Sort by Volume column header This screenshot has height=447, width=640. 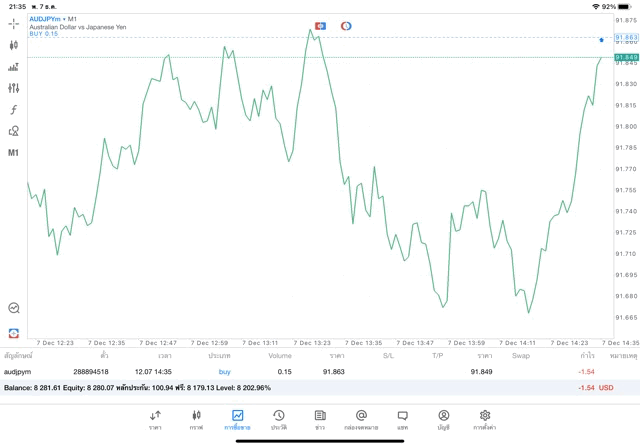pyautogui.click(x=280, y=356)
